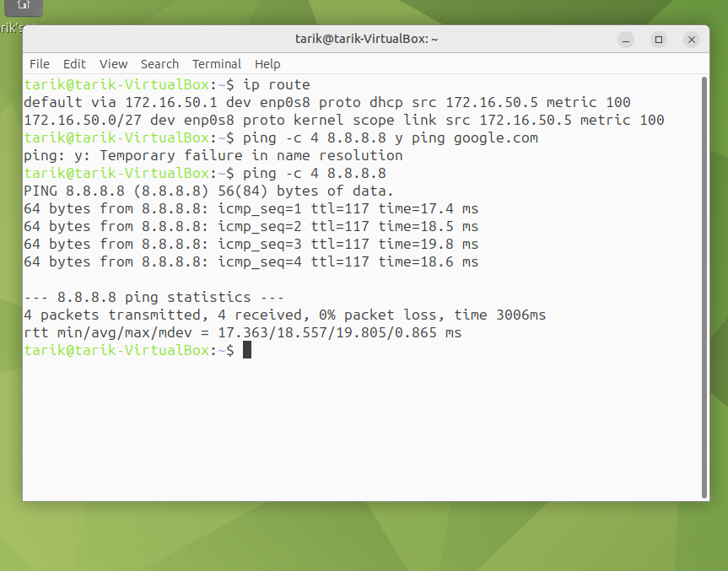Image resolution: width=728 pixels, height=571 pixels.
Task: Click the icmp_seq=4 reply line
Action: point(251,261)
